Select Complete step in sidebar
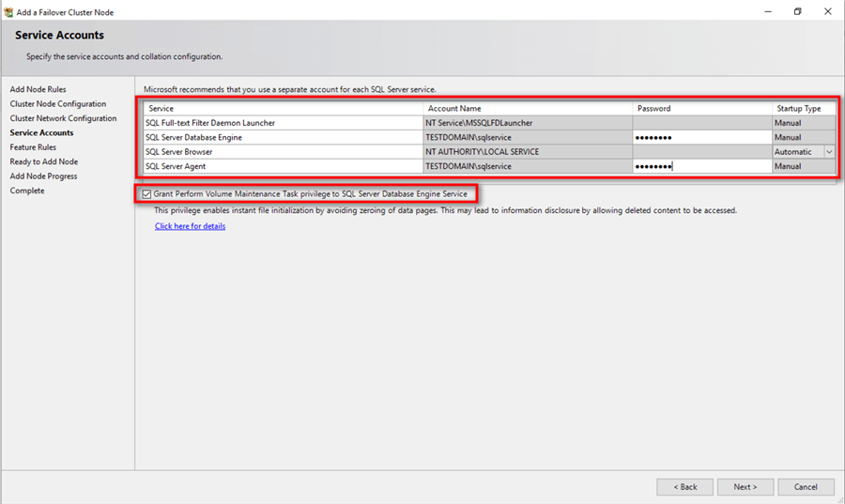 pyautogui.click(x=27, y=191)
